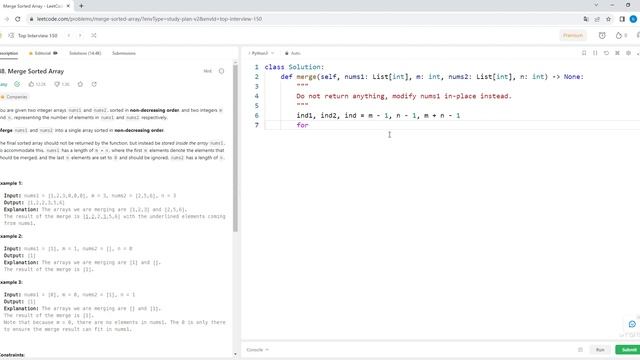
Task: Open the browser side panel icon
Action: click(x=622, y=19)
